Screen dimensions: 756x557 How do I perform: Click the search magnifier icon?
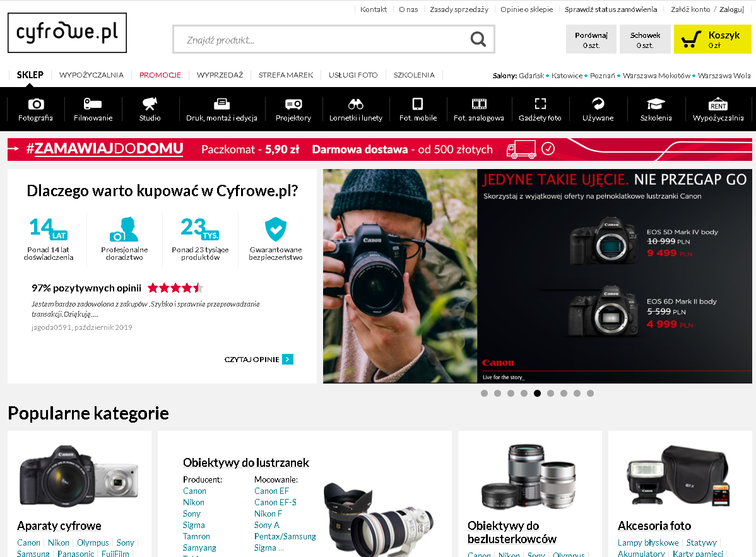[x=478, y=39]
